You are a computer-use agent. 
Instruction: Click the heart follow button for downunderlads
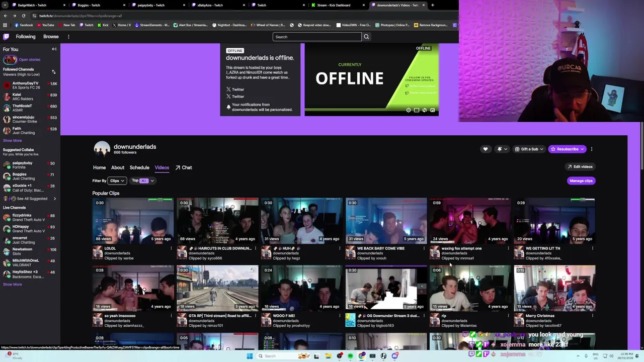point(486,149)
